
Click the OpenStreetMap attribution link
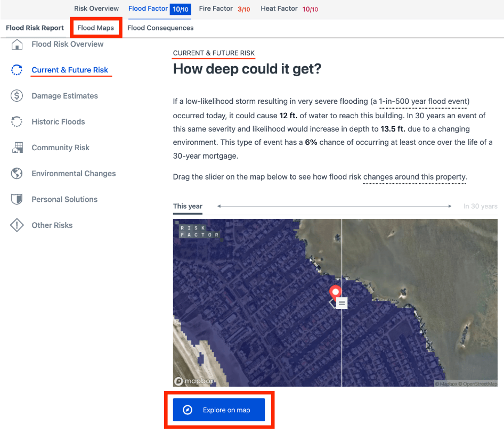[x=478, y=384]
